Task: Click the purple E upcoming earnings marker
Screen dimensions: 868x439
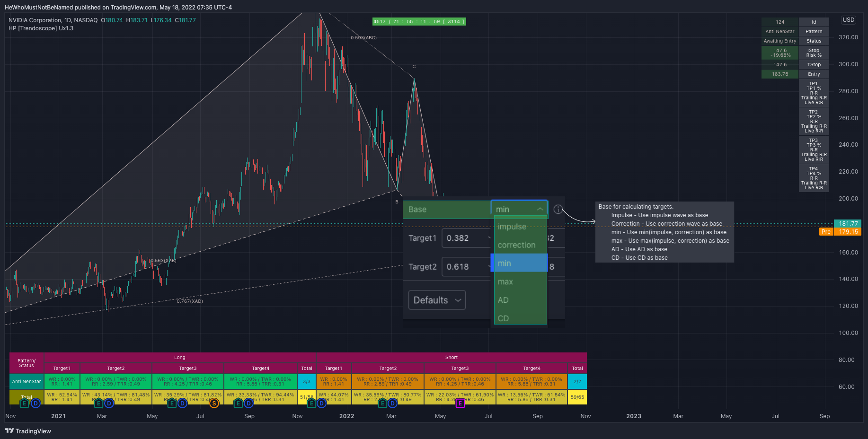Action: pyautogui.click(x=460, y=404)
